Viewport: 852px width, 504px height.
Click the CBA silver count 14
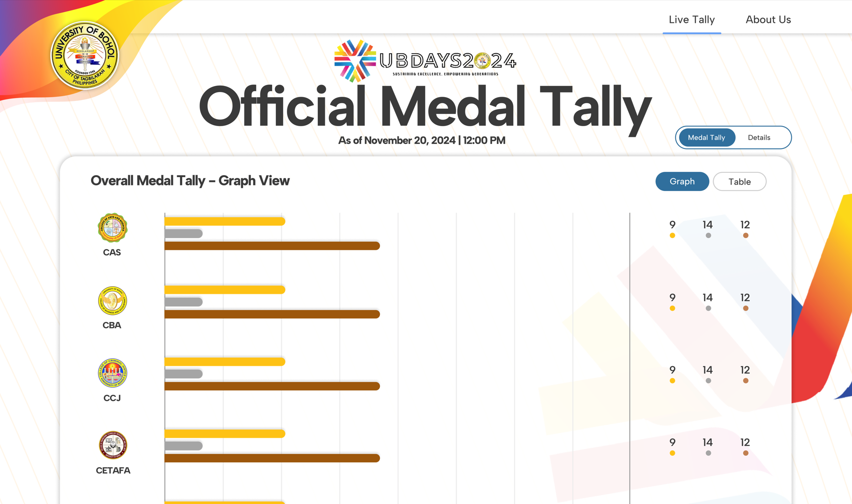[x=708, y=298]
